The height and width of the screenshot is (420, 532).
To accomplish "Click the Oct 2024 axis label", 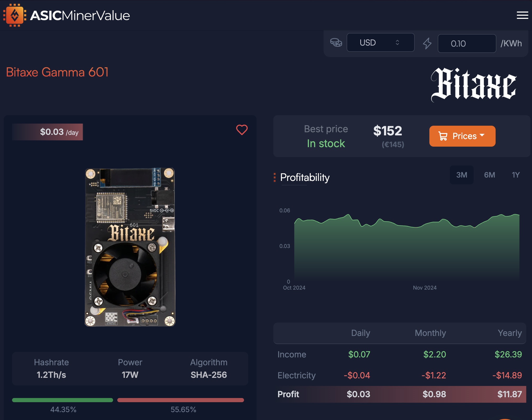I will (294, 288).
